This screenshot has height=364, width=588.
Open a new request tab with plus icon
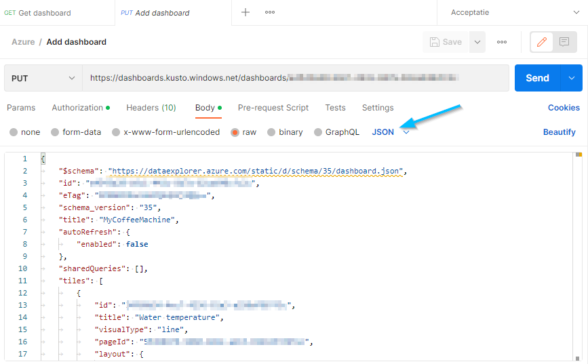pos(246,12)
